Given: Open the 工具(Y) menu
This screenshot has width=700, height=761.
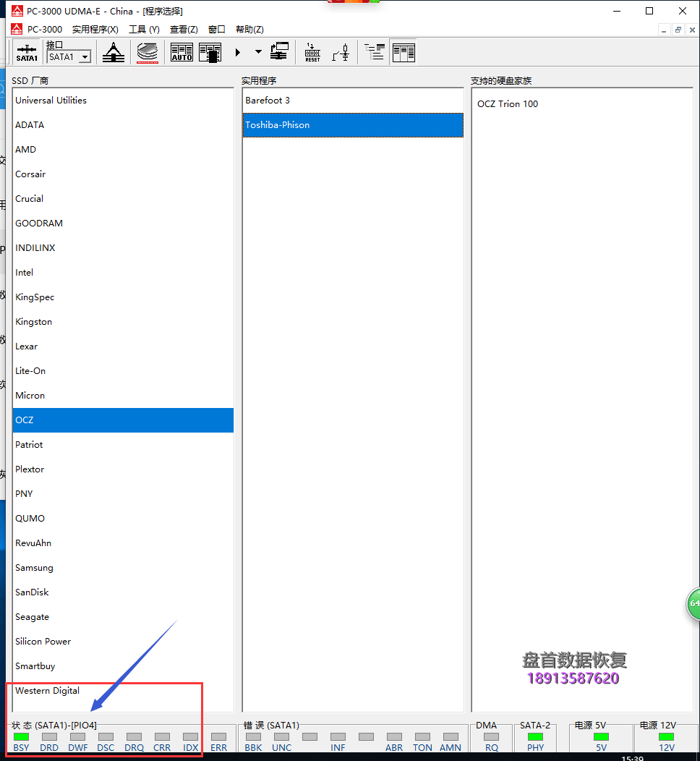Looking at the screenshot, I should pos(144,29).
